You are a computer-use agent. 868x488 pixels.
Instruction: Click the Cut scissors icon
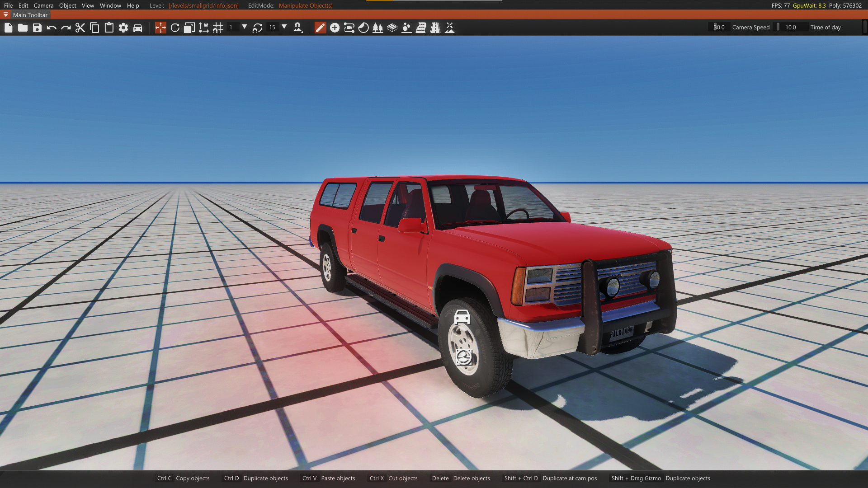click(x=80, y=28)
